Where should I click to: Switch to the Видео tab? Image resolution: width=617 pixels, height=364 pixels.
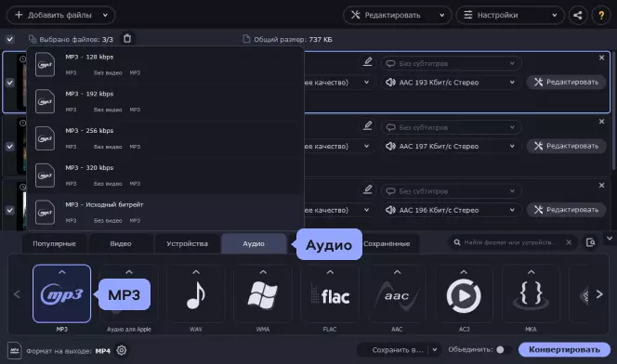tap(121, 243)
